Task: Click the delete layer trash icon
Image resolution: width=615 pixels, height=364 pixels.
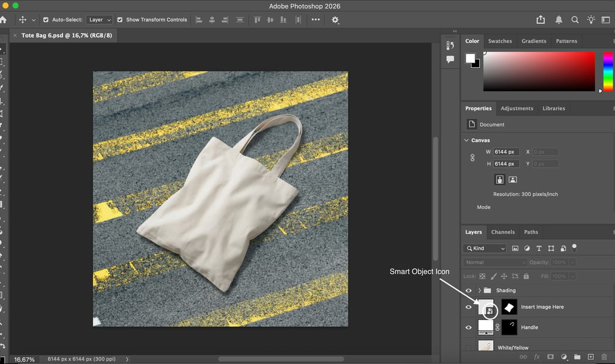Action: tap(604, 357)
